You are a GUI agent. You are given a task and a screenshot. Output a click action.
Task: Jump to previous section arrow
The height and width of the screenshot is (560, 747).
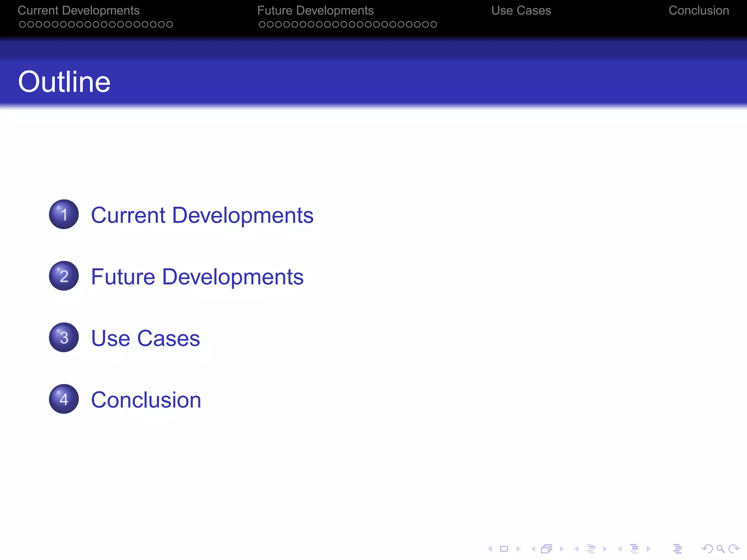[x=620, y=549]
